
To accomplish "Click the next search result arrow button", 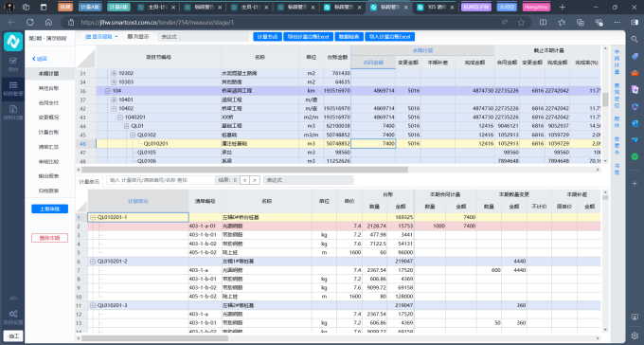I will 255,180.
